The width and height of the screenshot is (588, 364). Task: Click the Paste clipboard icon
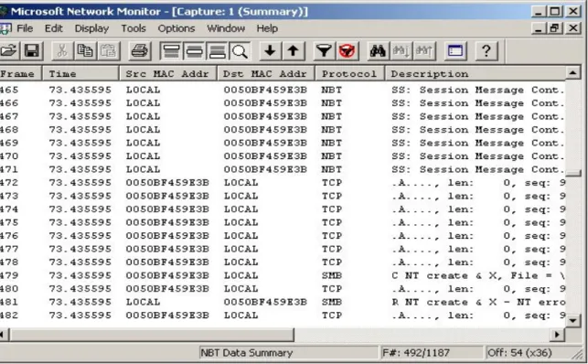tap(108, 51)
